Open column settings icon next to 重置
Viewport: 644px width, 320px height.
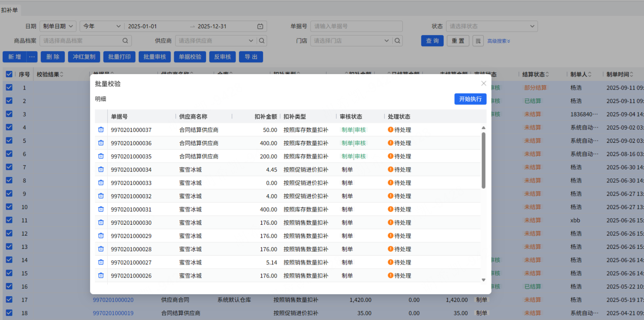478,41
